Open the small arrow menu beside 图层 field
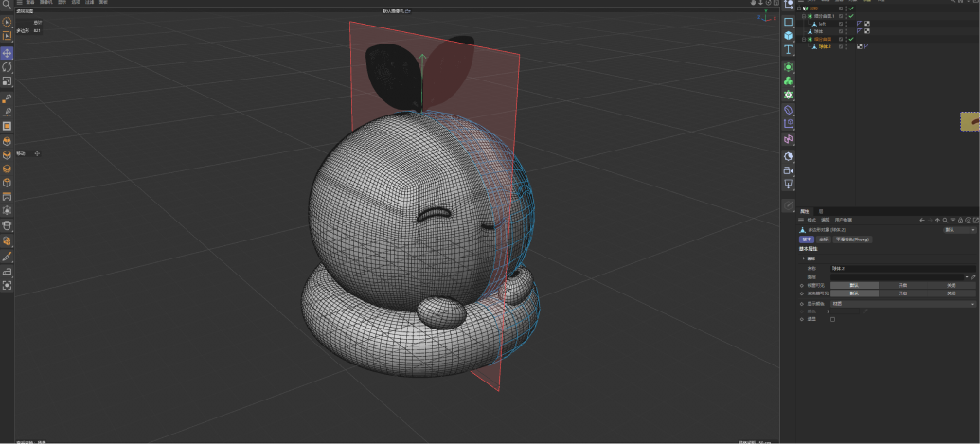Screen dimensions: 980x444 (966, 277)
